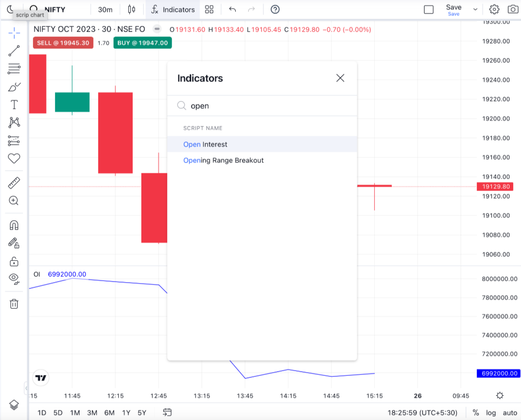Open chart settings gear icon

(494, 10)
